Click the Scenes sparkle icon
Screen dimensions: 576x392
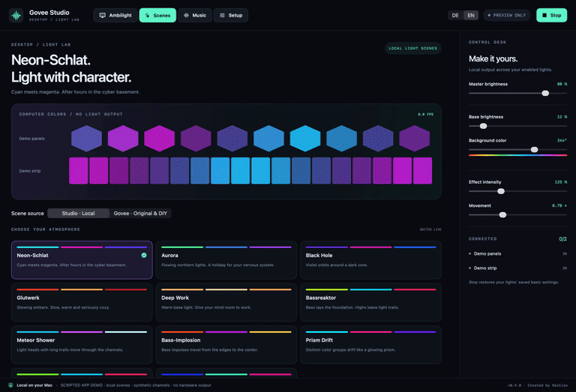point(147,16)
